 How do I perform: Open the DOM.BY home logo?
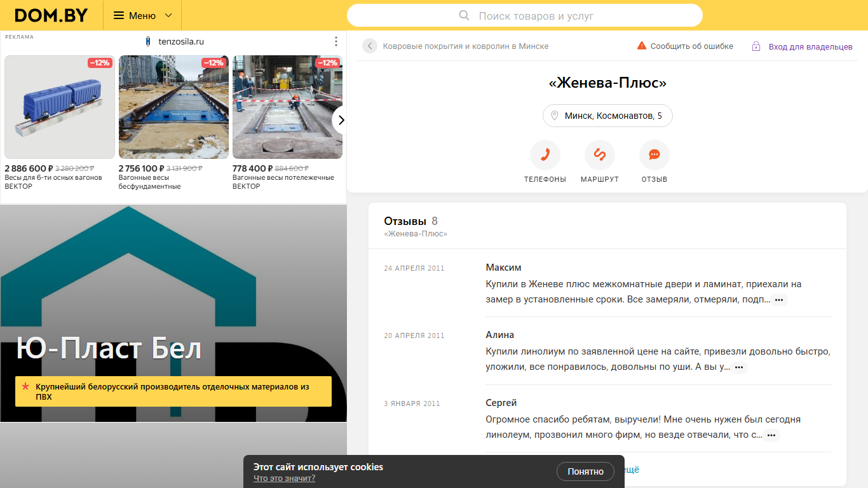point(51,15)
